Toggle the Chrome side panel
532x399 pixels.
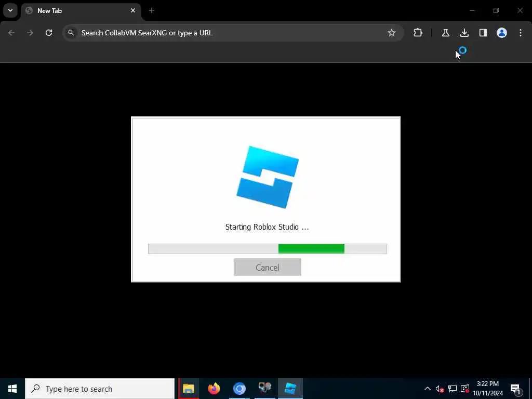click(x=483, y=33)
